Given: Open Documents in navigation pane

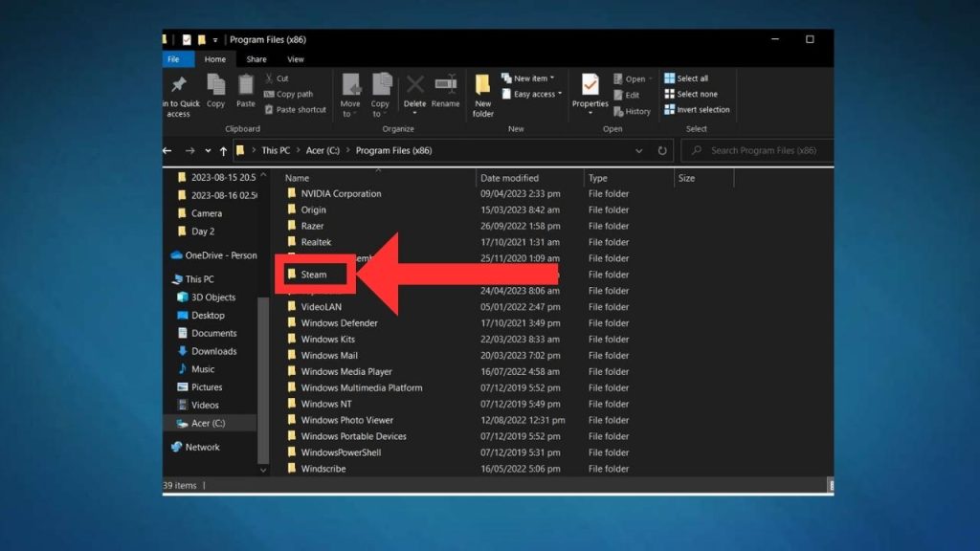Looking at the screenshot, I should (x=208, y=334).
